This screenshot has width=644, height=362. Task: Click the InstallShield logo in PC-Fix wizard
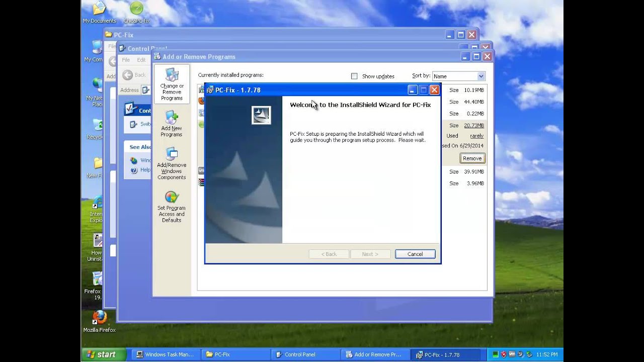[x=261, y=115]
